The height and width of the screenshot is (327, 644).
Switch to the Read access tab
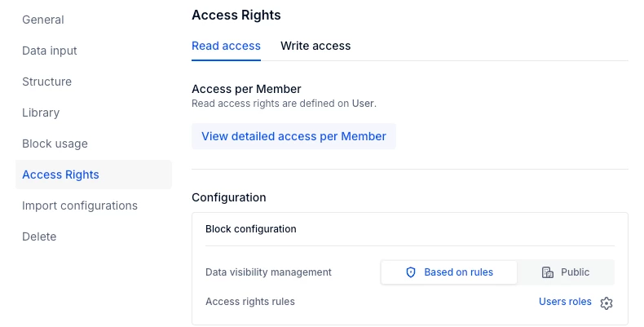[x=226, y=46]
